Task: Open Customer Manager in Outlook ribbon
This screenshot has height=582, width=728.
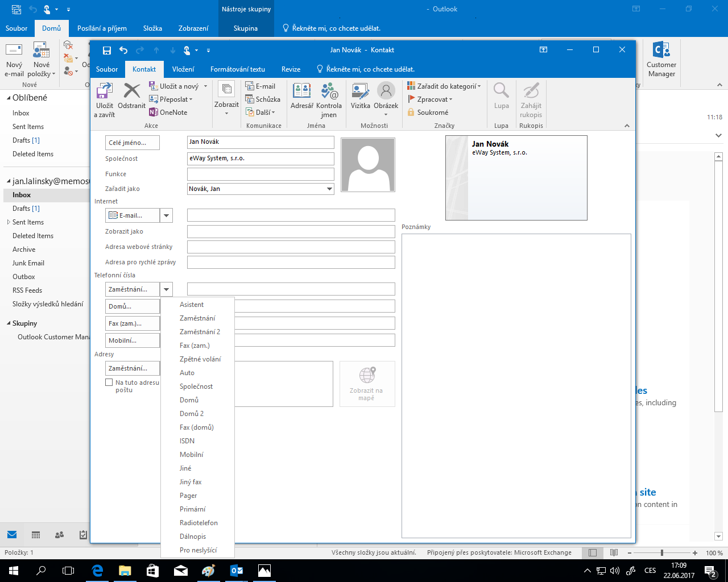Action: click(x=661, y=60)
